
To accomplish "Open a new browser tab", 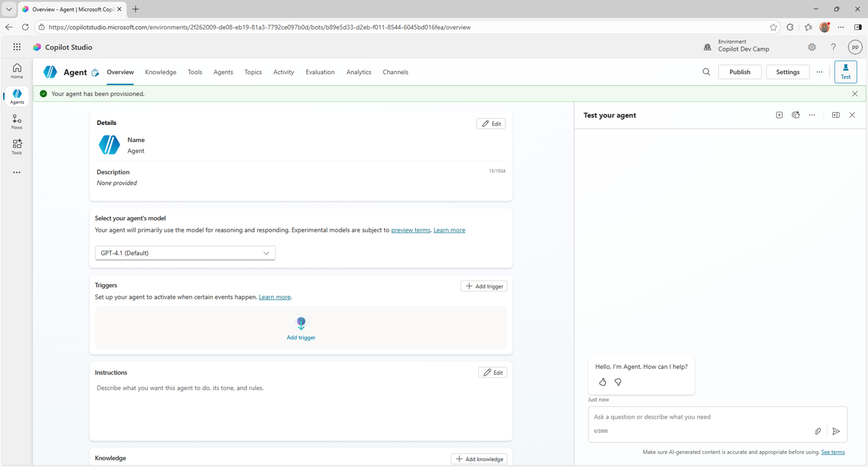I will click(x=136, y=9).
